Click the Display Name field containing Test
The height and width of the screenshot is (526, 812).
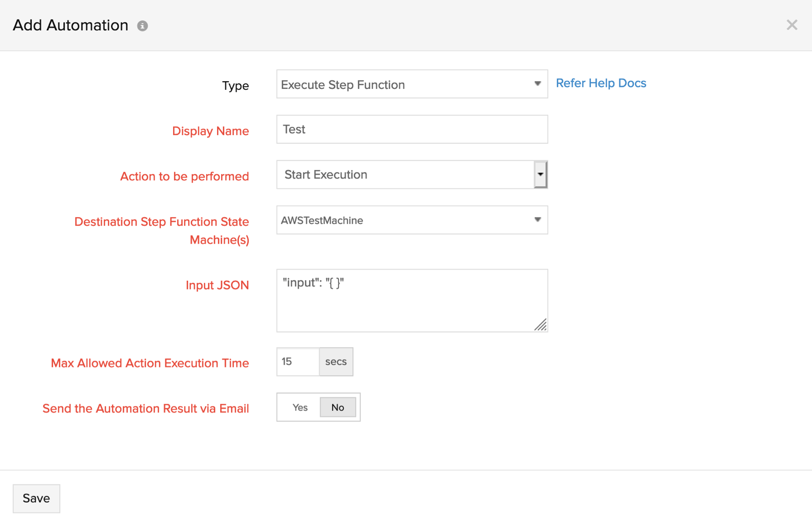412,129
